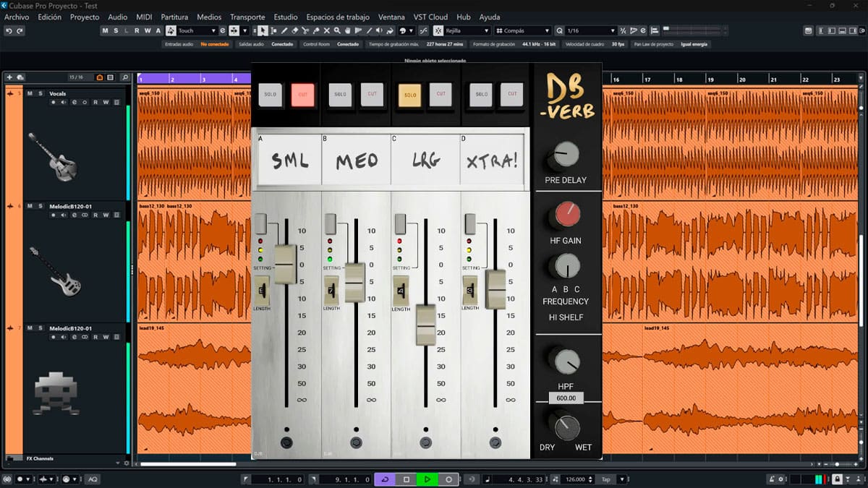Open the color tool dropdown arrow
This screenshot has width=868, height=488.
click(x=412, y=31)
